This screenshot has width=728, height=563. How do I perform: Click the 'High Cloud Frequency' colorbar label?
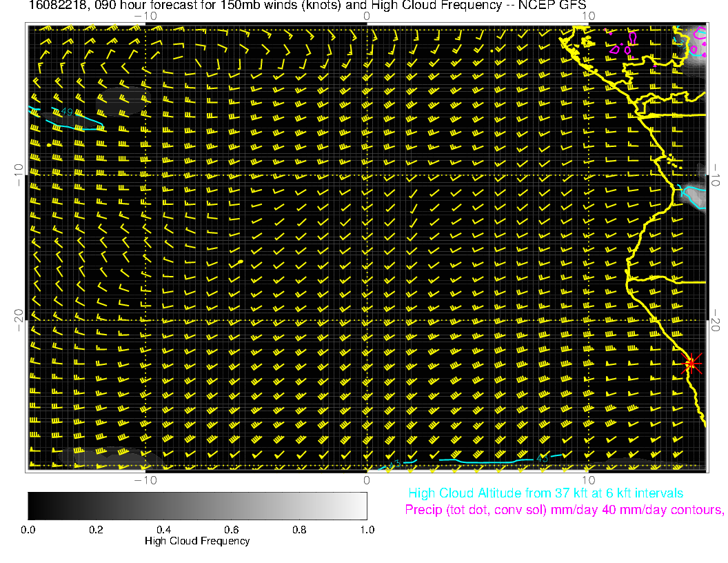197,541
